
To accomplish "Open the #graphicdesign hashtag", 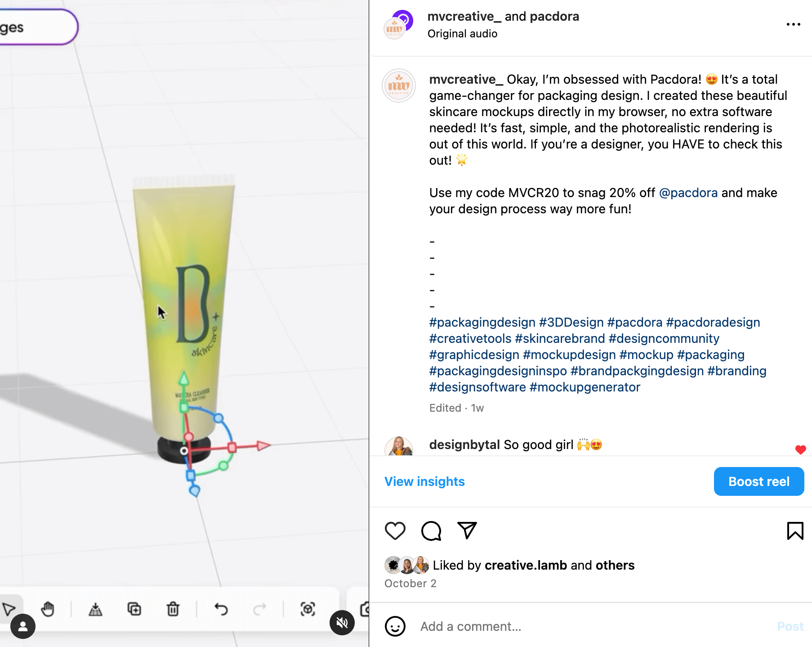I will (474, 355).
